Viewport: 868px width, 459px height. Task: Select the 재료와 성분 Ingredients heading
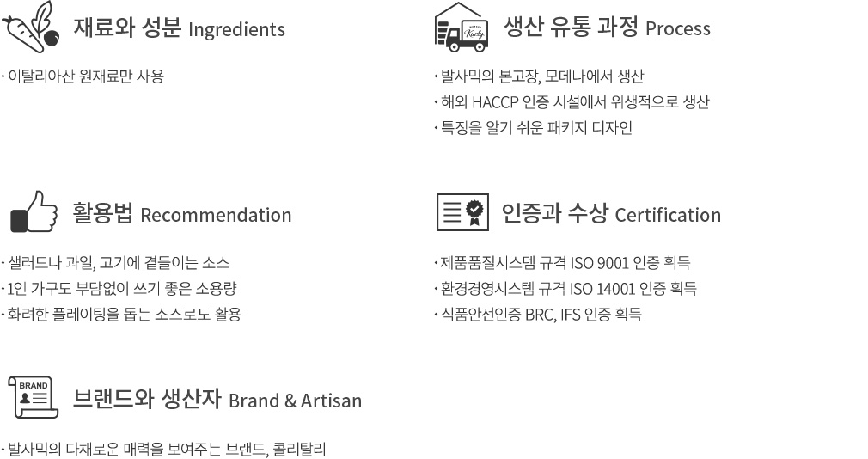(x=180, y=28)
